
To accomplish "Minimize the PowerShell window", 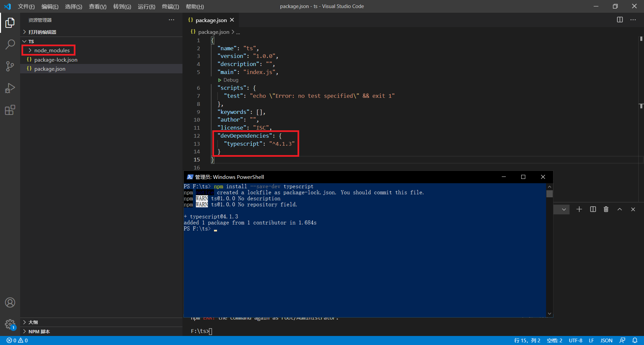I will [504, 177].
